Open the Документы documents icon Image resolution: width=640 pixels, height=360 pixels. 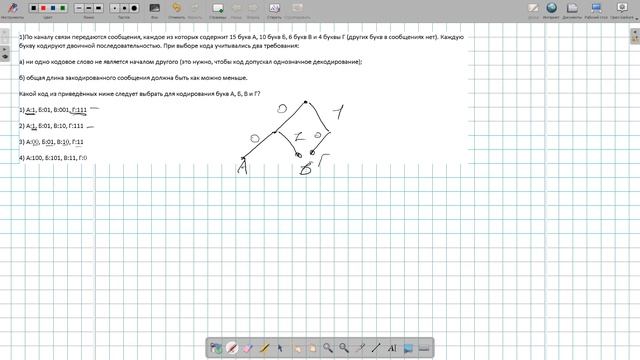(572, 8)
